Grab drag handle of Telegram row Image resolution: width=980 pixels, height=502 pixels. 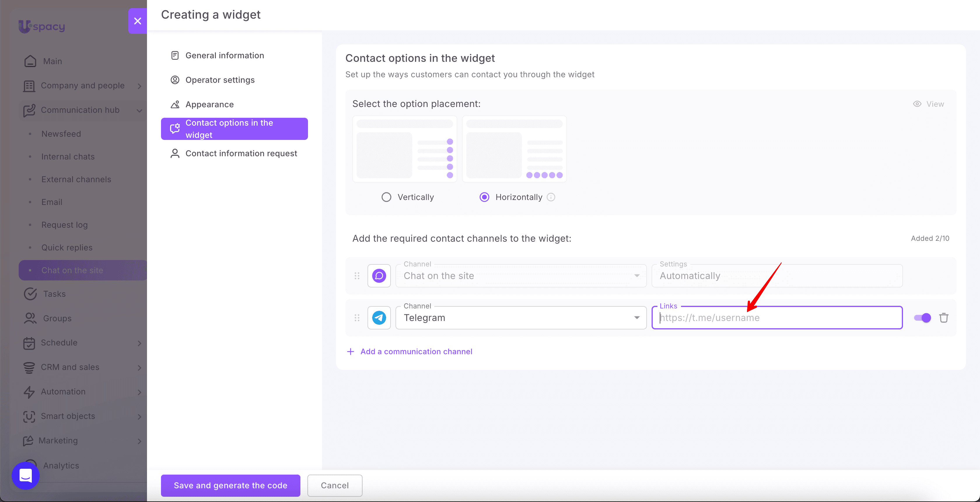point(357,317)
